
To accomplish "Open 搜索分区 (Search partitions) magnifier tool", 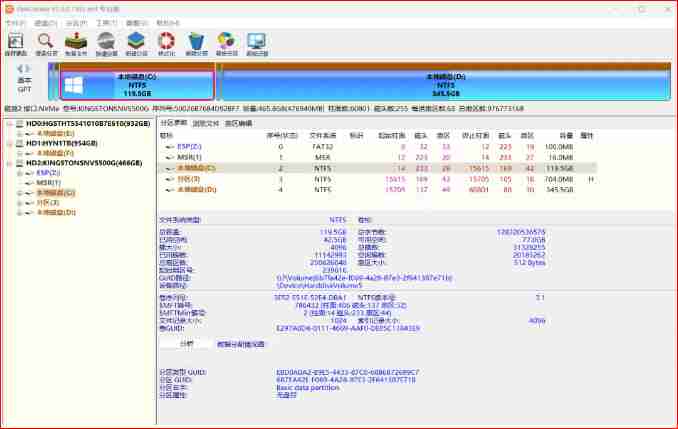I will tap(46, 44).
